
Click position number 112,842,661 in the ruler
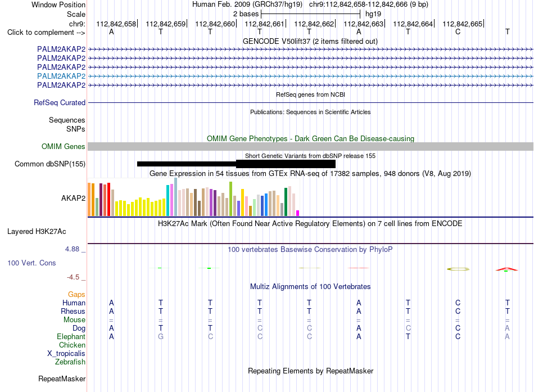(x=264, y=24)
